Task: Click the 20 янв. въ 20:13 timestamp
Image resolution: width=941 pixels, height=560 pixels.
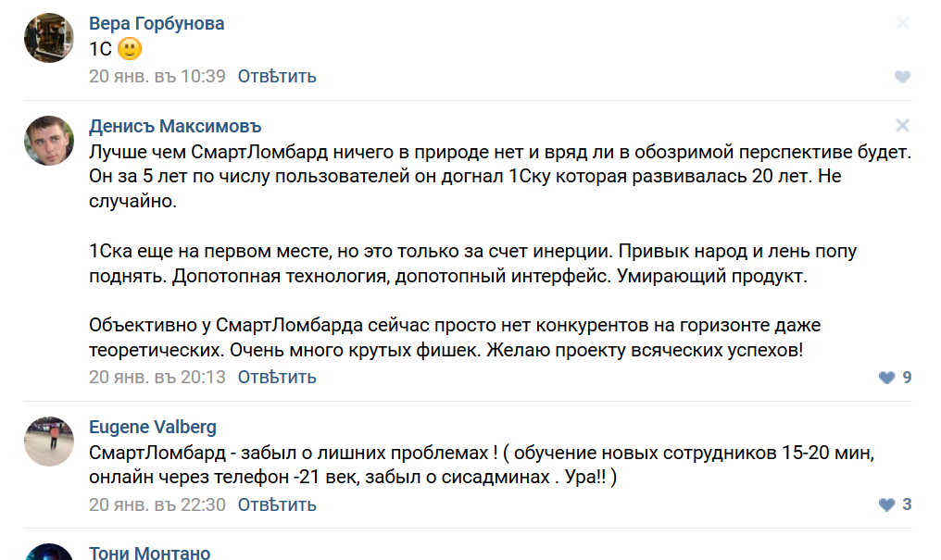Action: (157, 378)
